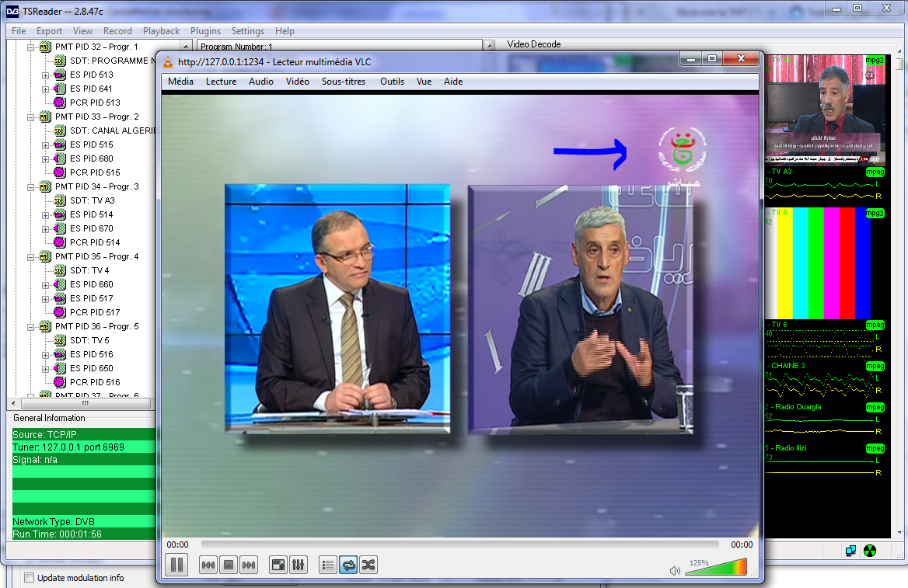This screenshot has width=908, height=588.
Task: Select SDT: TV A3 tree entry
Action: tap(92, 200)
